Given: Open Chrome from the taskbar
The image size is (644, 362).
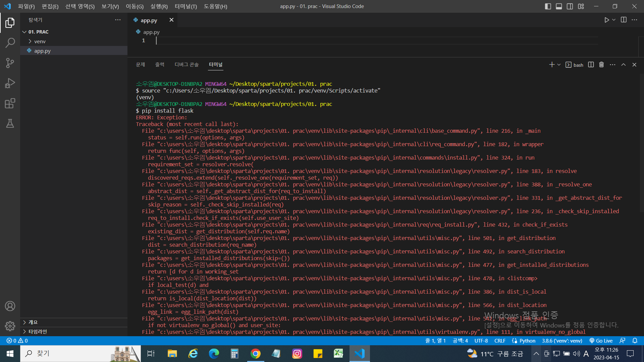Looking at the screenshot, I should coord(255,354).
